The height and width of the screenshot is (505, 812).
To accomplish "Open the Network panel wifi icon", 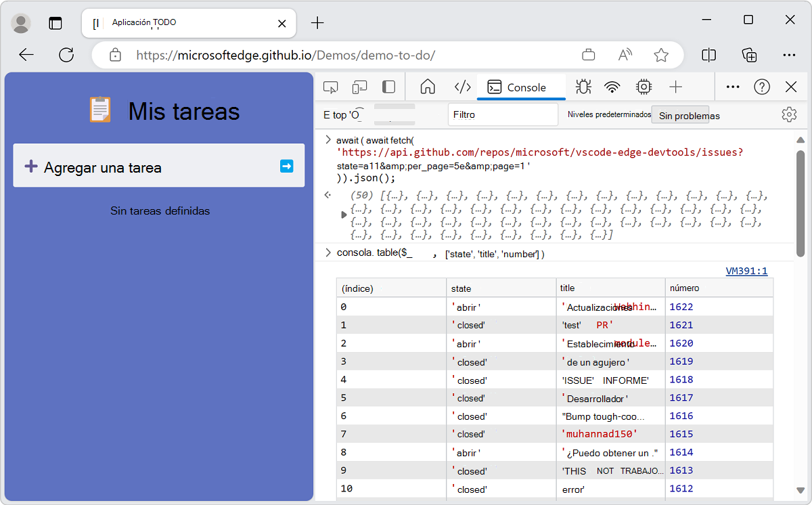I will (612, 87).
